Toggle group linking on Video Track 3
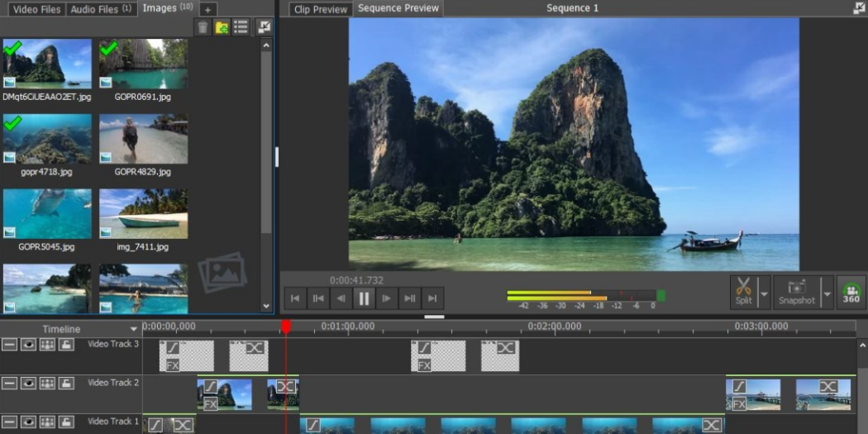The image size is (868, 434). (x=48, y=345)
